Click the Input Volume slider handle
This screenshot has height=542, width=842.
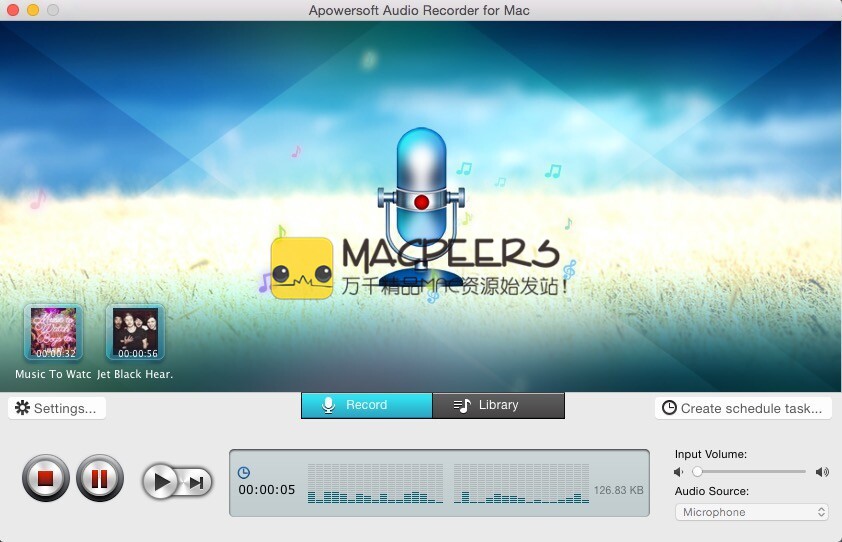coord(697,472)
